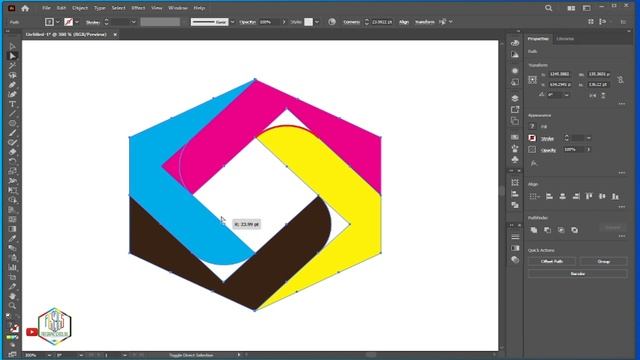Screen dimensions: 640x360
Task: Click the Home icon in menu bar
Action: 25,8
